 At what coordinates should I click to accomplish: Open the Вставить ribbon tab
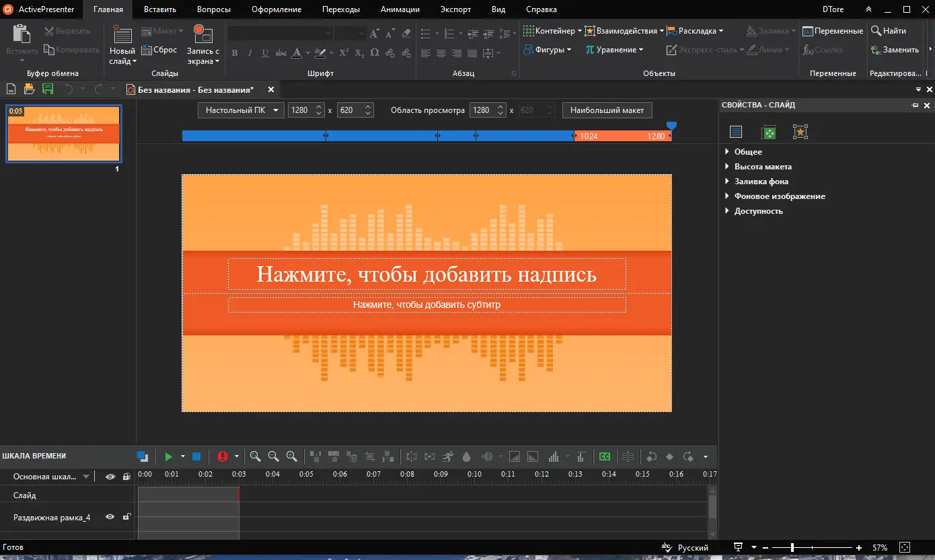(160, 9)
